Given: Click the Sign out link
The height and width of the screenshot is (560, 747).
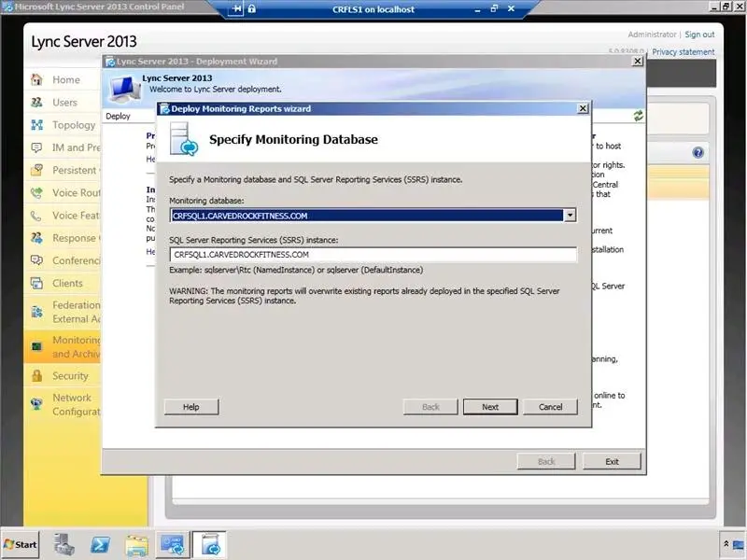Looking at the screenshot, I should click(x=699, y=35).
